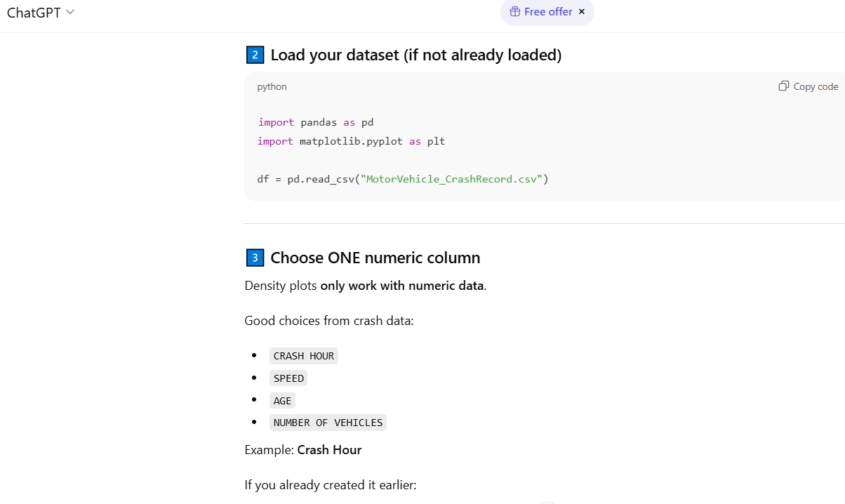Click the gift icon in Free offer

tap(514, 12)
